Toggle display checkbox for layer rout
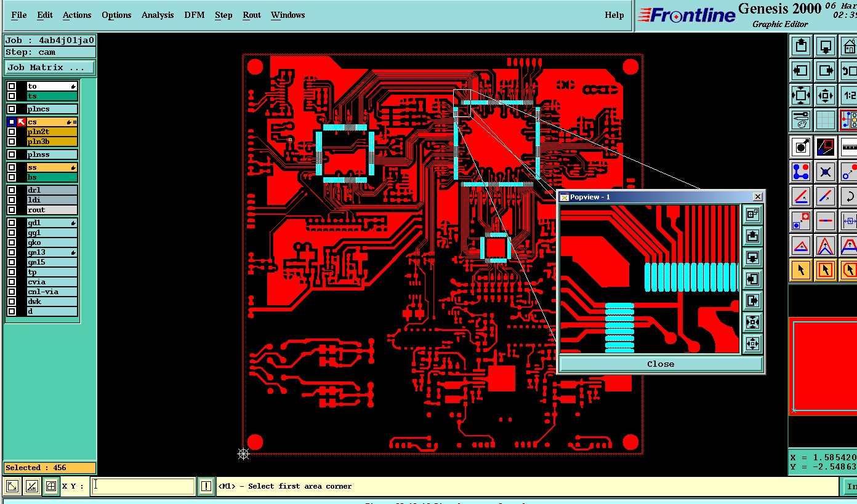 [12, 210]
